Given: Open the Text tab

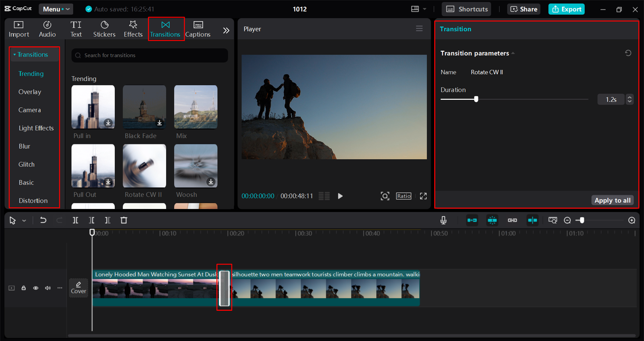Looking at the screenshot, I should pyautogui.click(x=76, y=29).
